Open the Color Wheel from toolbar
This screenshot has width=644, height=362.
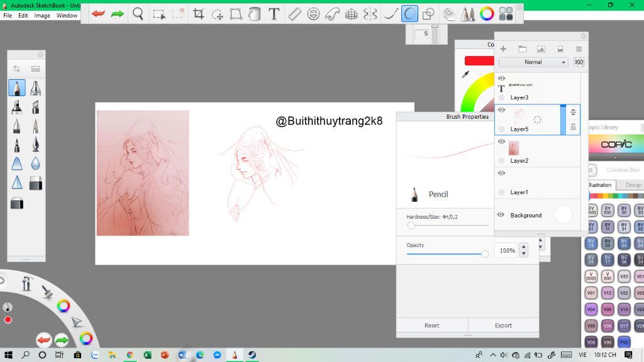(487, 14)
